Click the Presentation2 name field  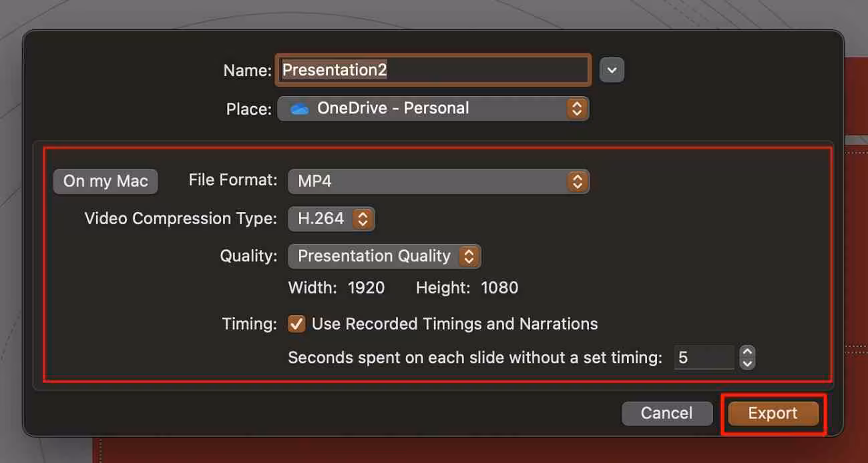pyautogui.click(x=434, y=70)
